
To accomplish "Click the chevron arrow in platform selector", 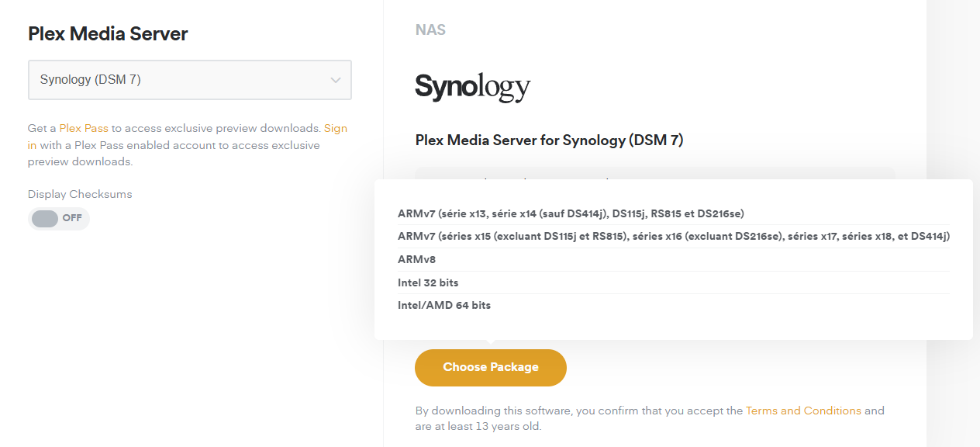I will point(336,80).
